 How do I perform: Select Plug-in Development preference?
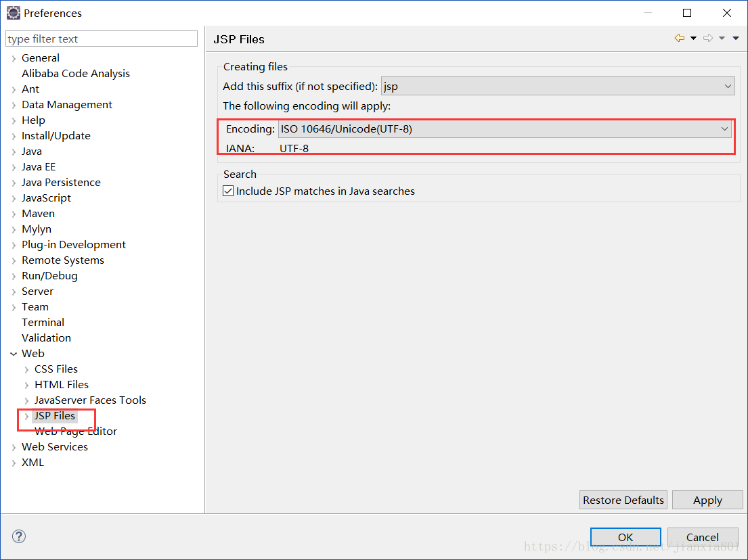point(74,245)
